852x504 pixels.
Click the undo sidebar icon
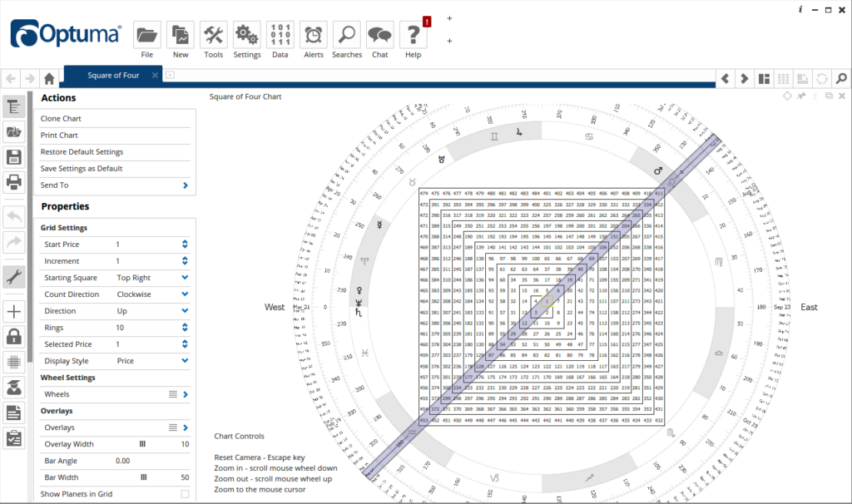click(13, 217)
